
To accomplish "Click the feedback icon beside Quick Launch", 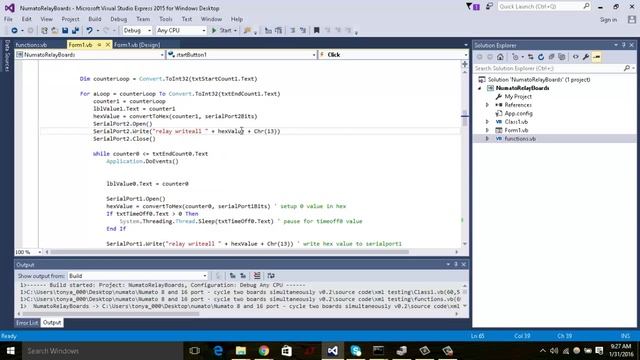I will point(489,7).
